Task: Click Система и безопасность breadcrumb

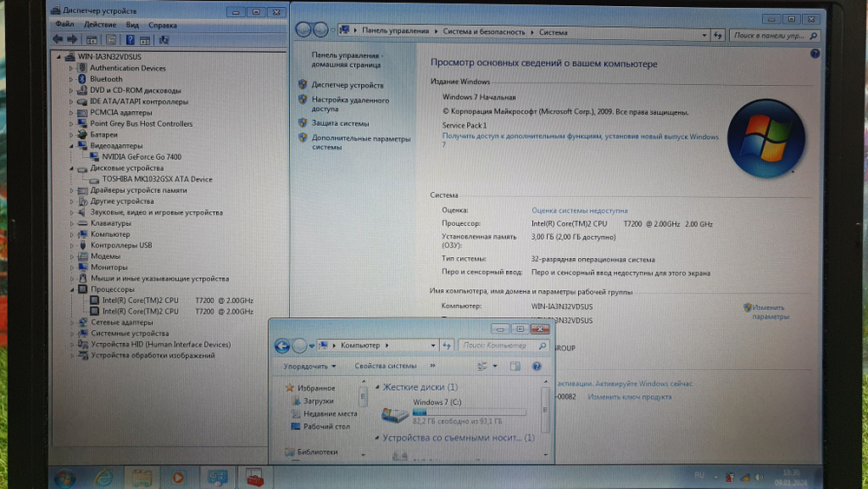Action: (x=483, y=32)
